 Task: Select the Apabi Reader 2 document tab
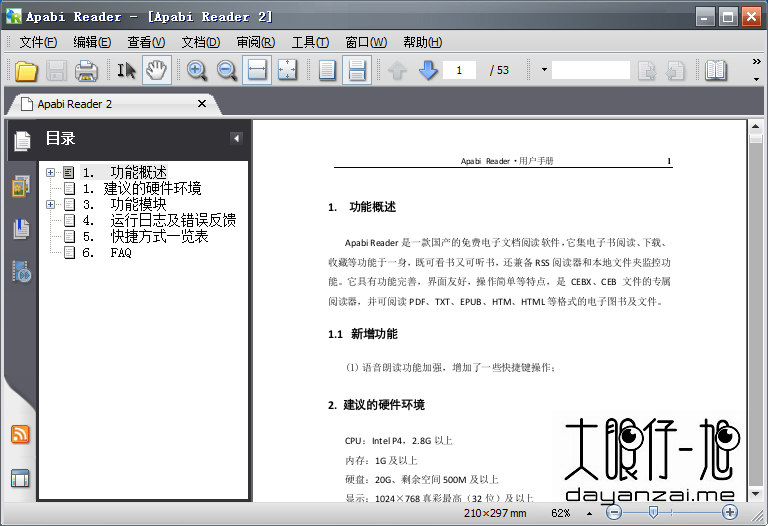[x=114, y=104]
